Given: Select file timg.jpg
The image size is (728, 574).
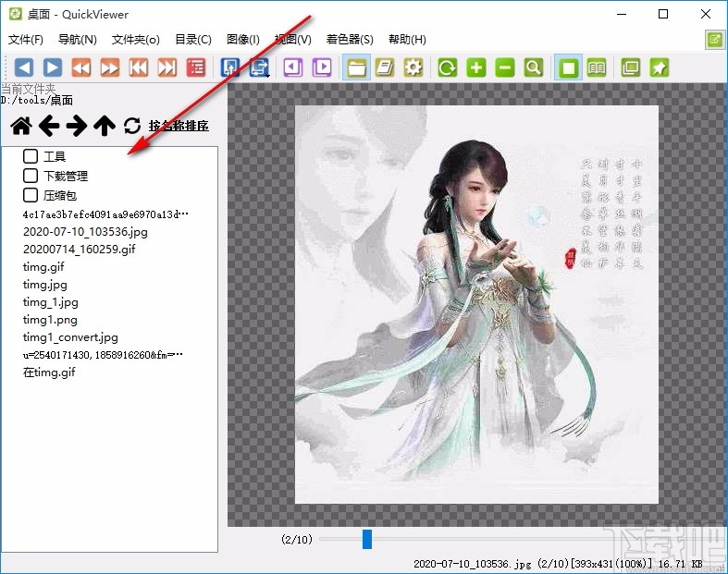Looking at the screenshot, I should tap(44, 285).
